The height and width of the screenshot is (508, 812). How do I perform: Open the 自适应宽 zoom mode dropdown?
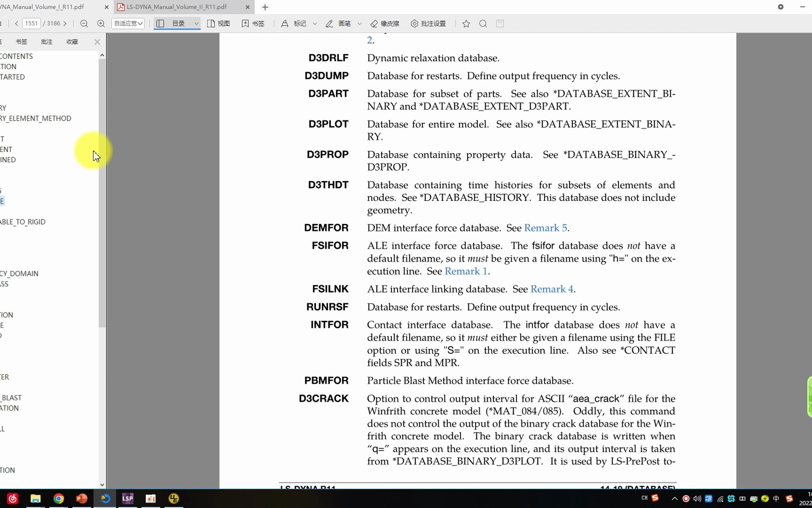[x=128, y=24]
